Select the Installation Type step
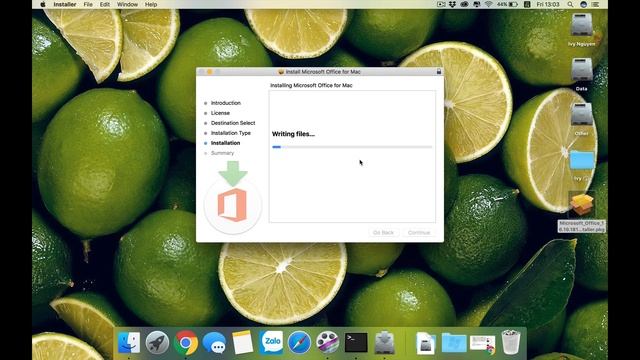This screenshot has width=640, height=360. click(231, 133)
